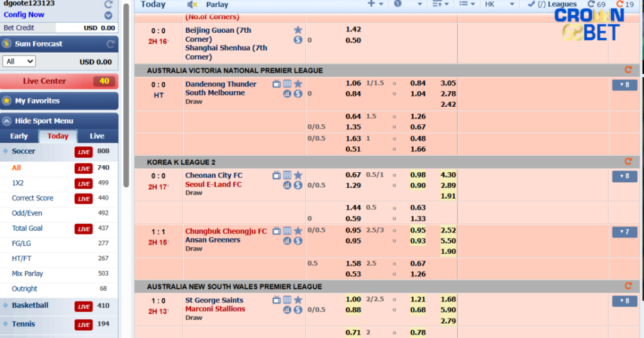Open live TV icon for Dandenong Thunder match

(x=277, y=84)
